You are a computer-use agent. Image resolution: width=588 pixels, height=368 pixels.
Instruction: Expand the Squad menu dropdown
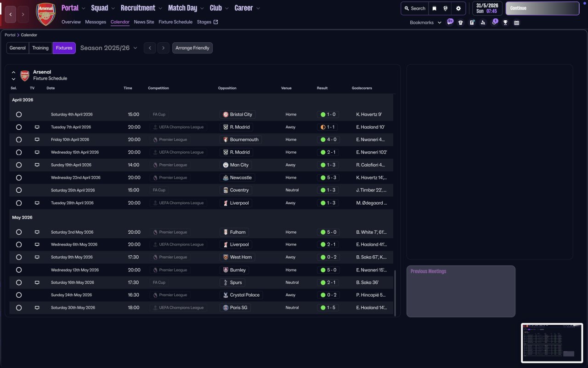(103, 8)
